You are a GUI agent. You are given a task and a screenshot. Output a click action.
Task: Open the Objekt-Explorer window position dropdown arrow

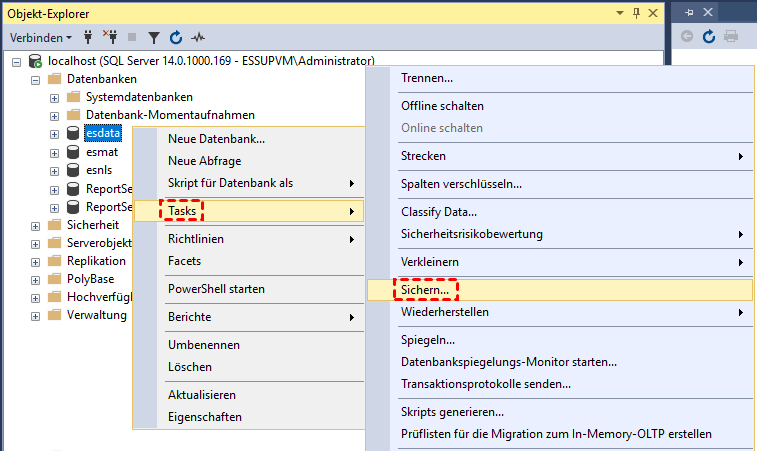pos(617,11)
